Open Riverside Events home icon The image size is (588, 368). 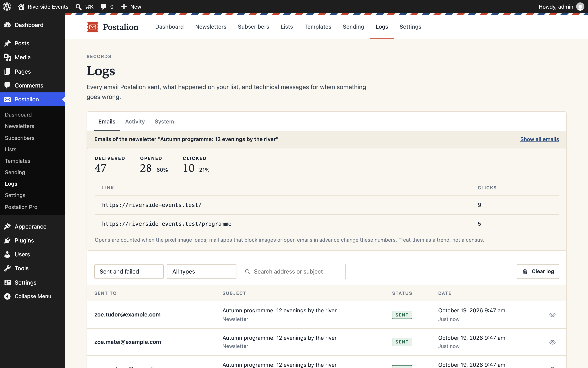coord(21,7)
